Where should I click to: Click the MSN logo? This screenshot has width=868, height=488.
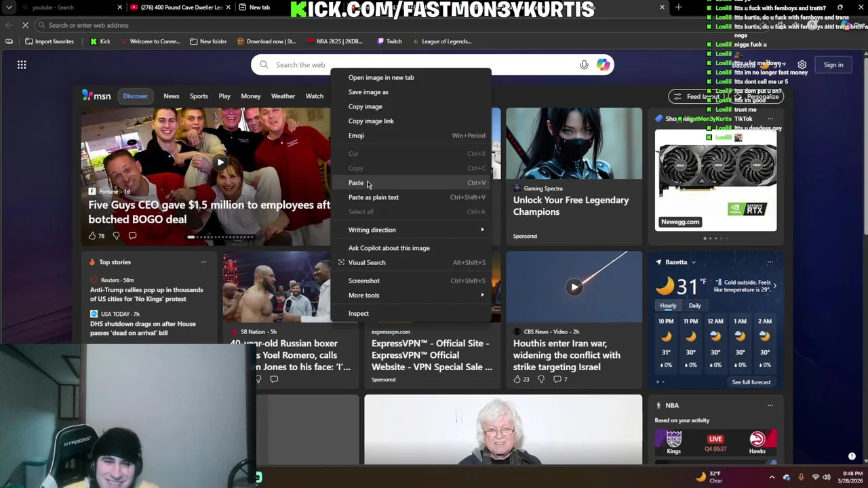pos(97,96)
